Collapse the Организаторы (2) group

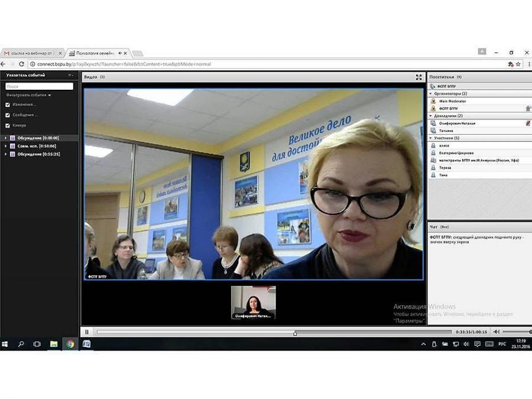(x=431, y=93)
